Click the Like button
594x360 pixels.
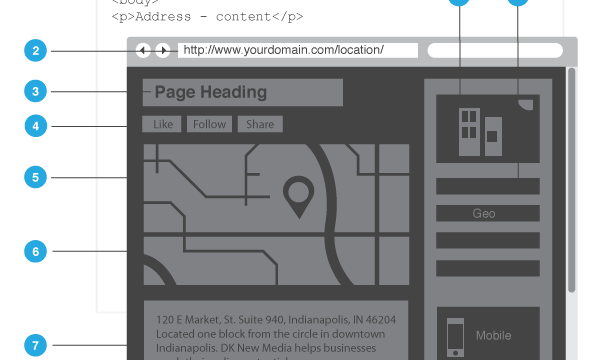click(162, 124)
